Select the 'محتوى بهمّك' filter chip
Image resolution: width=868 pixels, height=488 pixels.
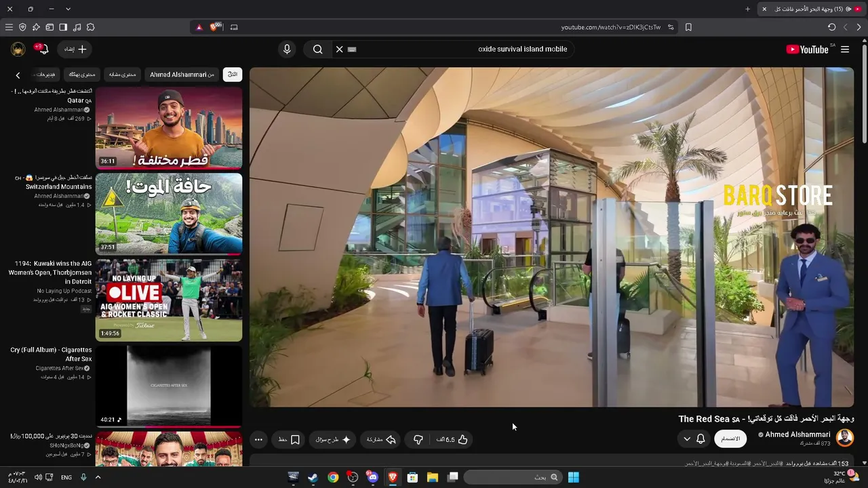[x=82, y=74]
